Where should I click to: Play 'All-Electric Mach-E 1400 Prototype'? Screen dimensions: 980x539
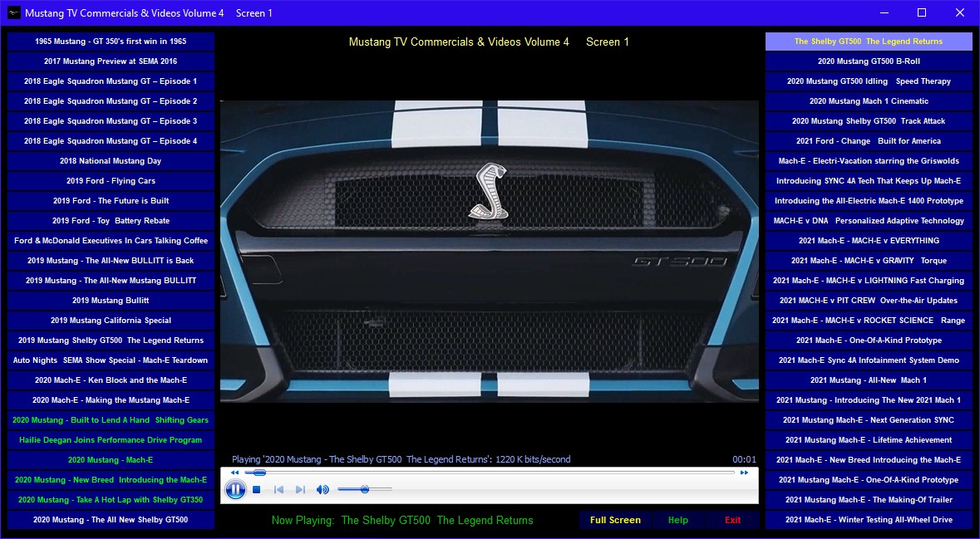pos(869,201)
